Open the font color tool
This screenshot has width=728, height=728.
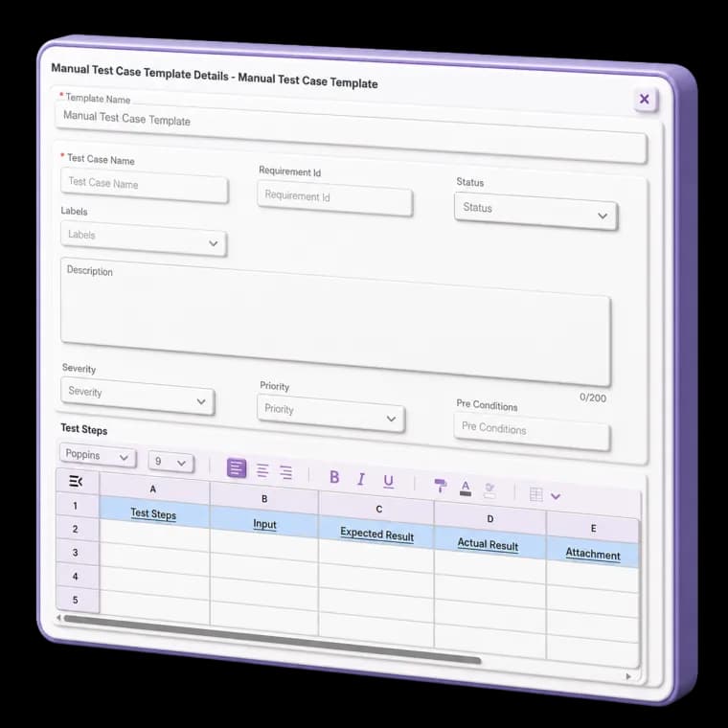(x=466, y=489)
